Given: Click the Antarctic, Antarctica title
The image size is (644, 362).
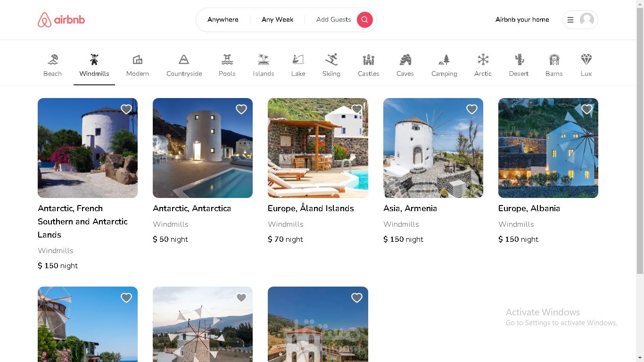Looking at the screenshot, I should [x=192, y=208].
